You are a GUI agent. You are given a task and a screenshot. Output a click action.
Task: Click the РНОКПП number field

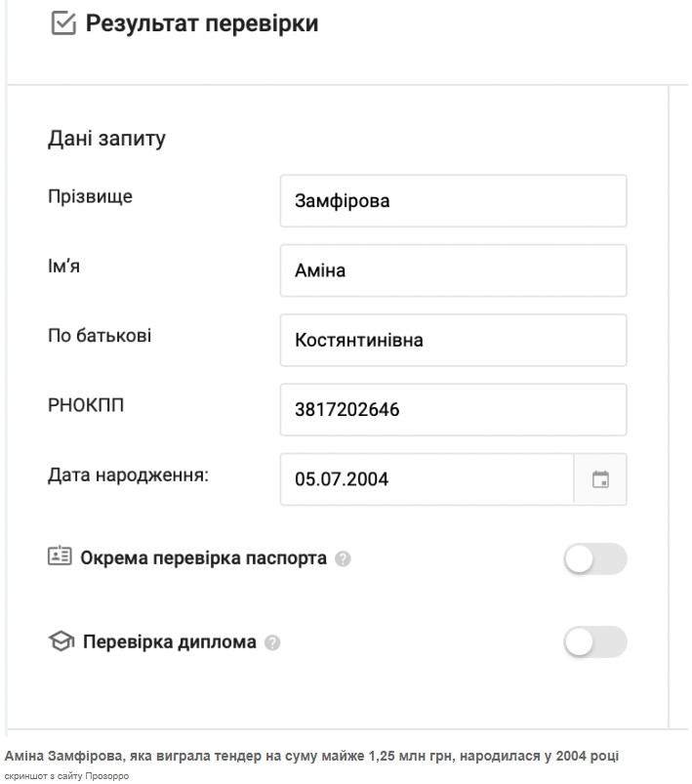point(453,410)
